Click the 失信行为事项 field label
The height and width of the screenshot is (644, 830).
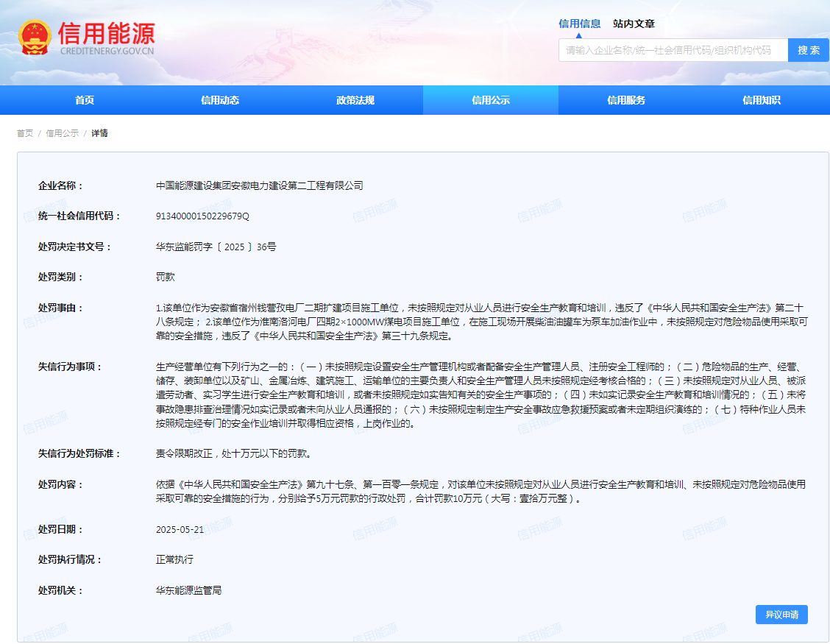pyautogui.click(x=70, y=367)
